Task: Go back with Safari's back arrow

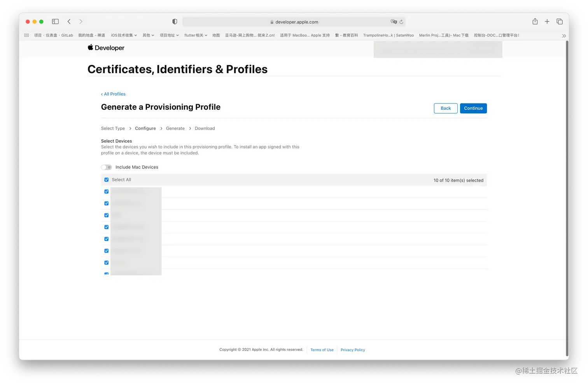Action: click(x=69, y=22)
